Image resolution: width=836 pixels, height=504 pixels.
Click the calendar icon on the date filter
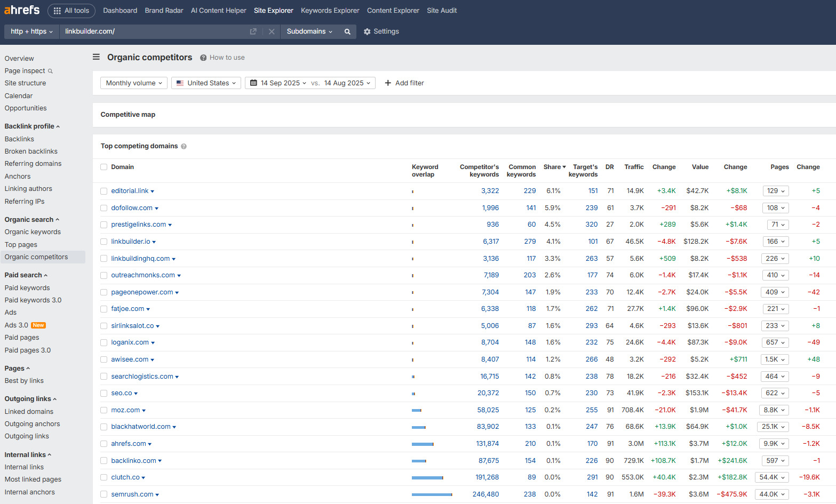point(253,83)
